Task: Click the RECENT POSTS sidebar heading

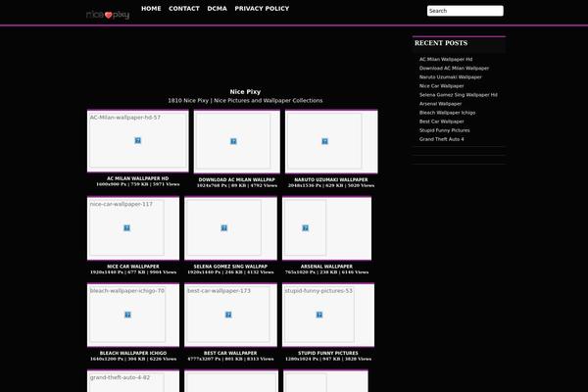Action: point(441,43)
